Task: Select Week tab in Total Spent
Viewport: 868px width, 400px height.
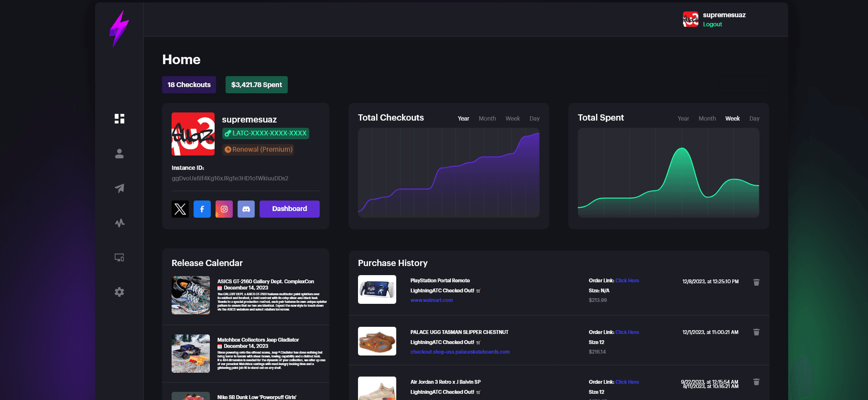Action: [x=733, y=119]
